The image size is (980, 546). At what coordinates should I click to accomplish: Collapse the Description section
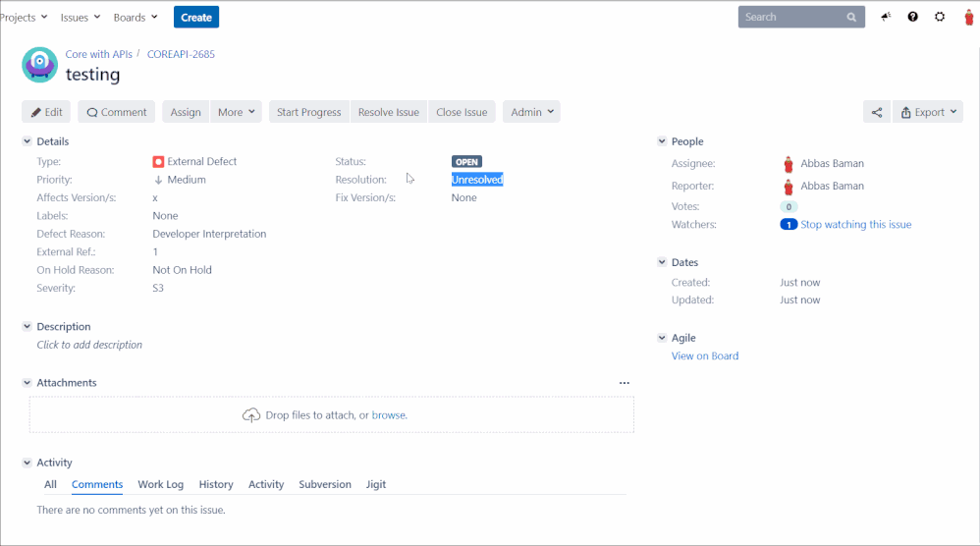coord(27,326)
